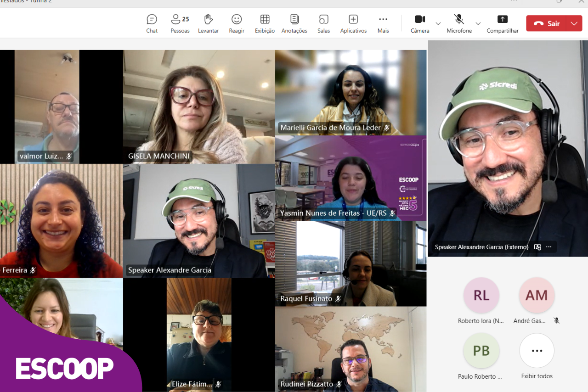Unmute the Microfone
The image size is (588, 392).
tap(458, 23)
